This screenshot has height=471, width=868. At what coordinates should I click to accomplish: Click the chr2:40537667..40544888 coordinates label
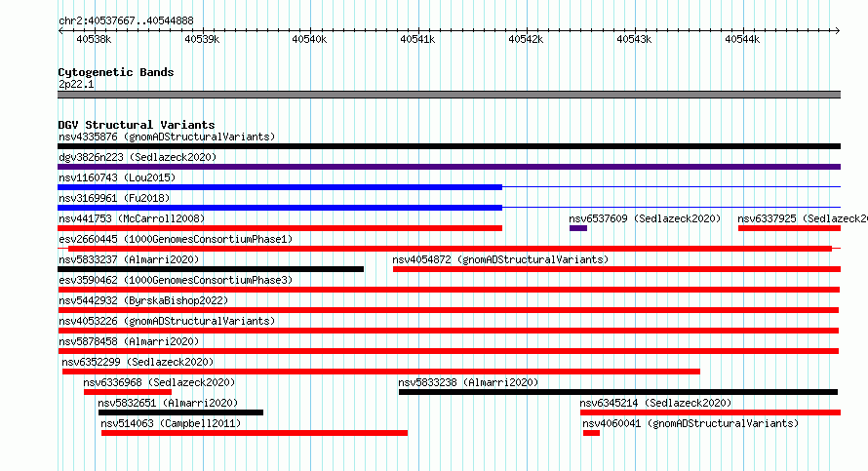tap(126, 21)
